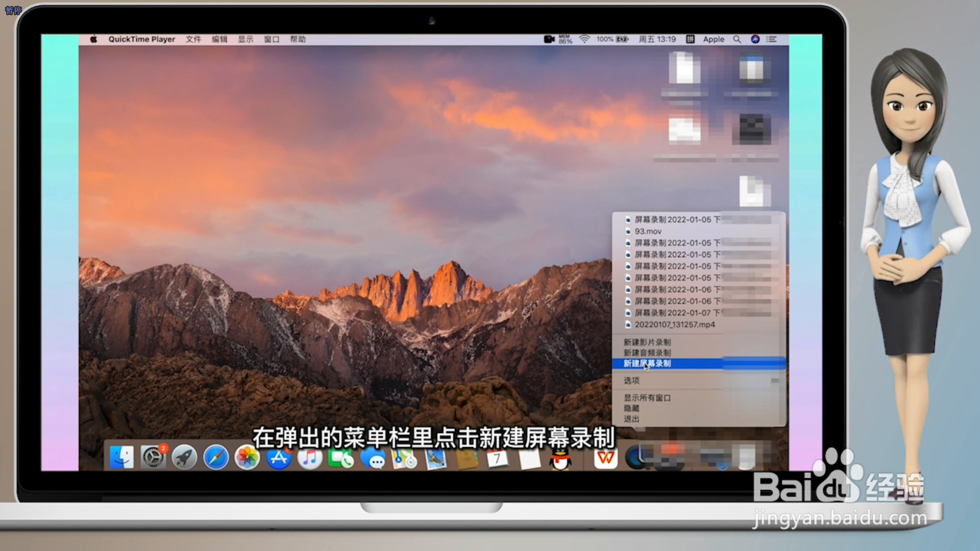Screen dimensions: 980x551
Task: Open Notification Center list icon
Action: click(772, 39)
